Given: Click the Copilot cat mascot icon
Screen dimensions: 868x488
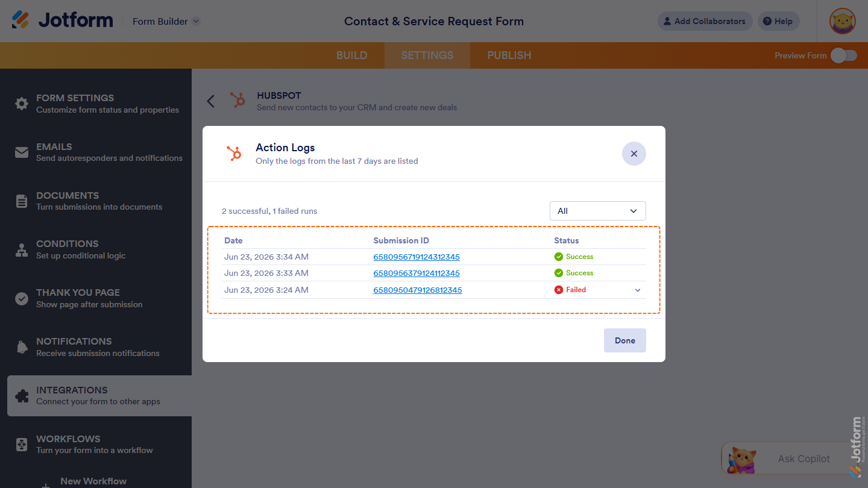Looking at the screenshot, I should coord(743,460).
